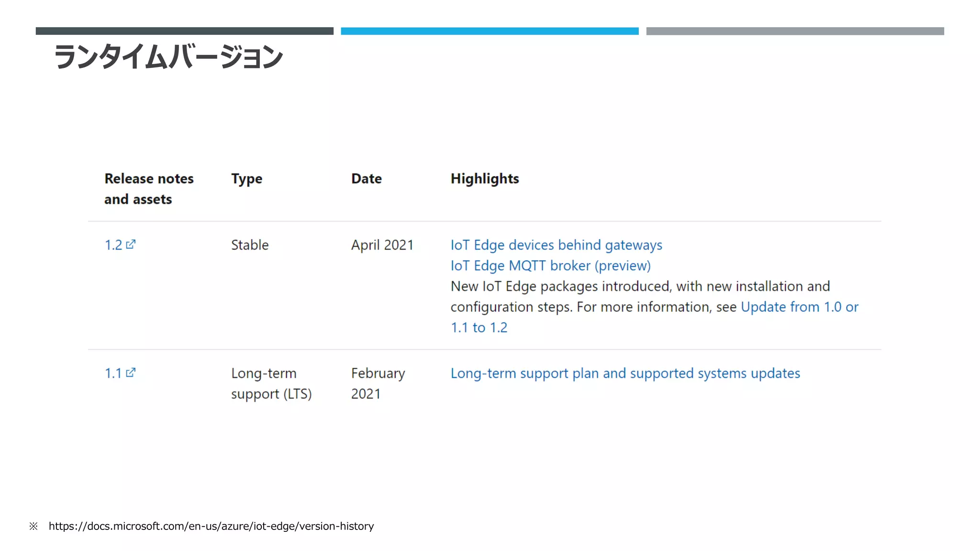Open IoT Edge devices behind gateways link
This screenshot has width=980, height=551.
click(x=557, y=245)
